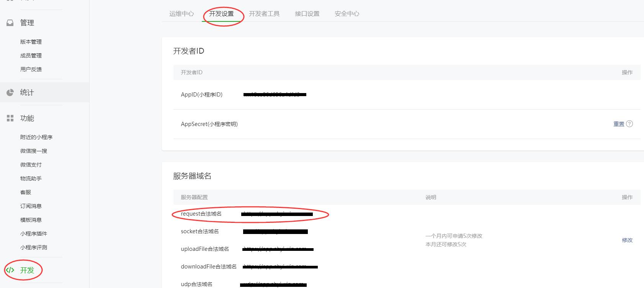The image size is (644, 288).
Task: Click the 开发 code brackets icon
Action: [x=10, y=270]
